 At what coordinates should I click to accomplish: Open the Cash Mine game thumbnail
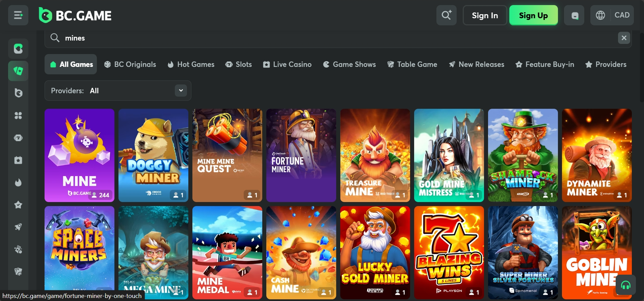pos(301,253)
